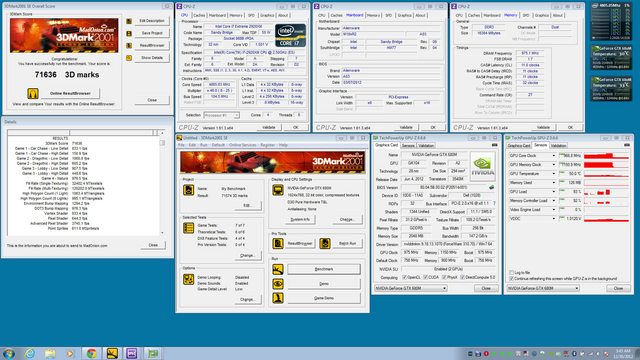Open the Memory Controller Load dropdown
Viewport: 640px width, 360px height.
pyautogui.click(x=553, y=201)
